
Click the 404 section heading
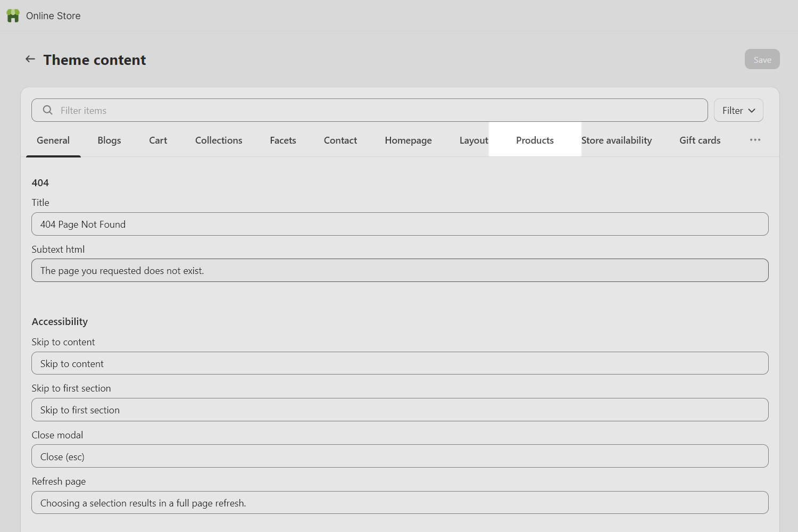tap(40, 183)
